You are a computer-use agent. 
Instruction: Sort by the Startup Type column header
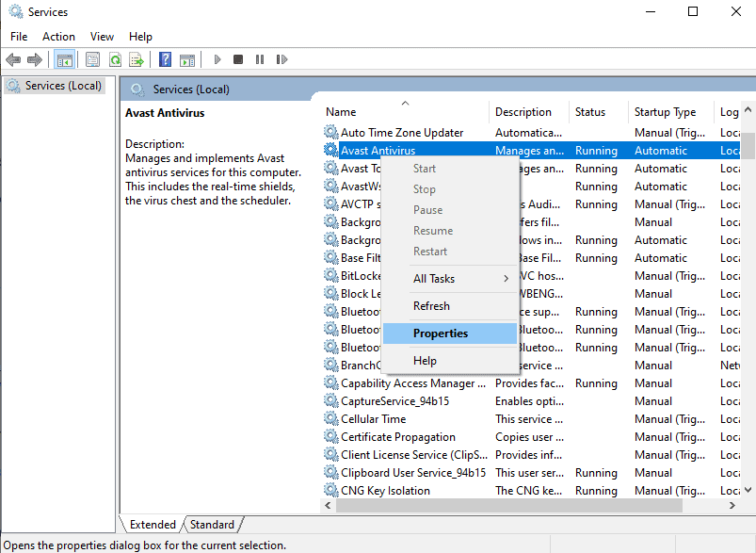click(x=671, y=112)
